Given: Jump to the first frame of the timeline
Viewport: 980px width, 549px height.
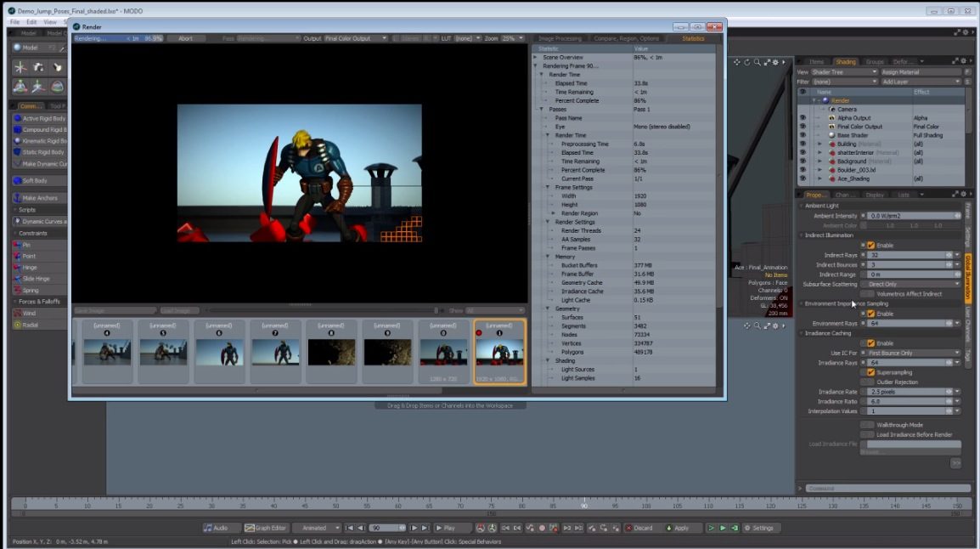Looking at the screenshot, I should point(349,529).
